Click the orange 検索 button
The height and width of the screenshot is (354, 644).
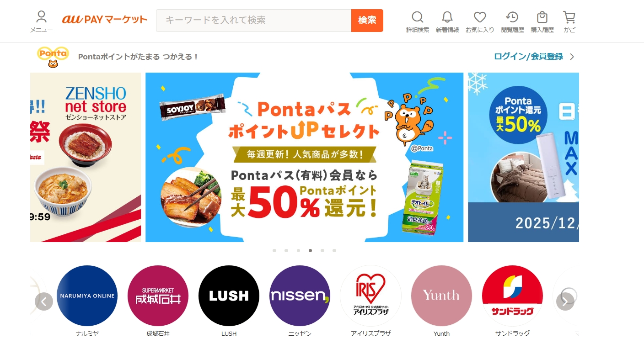367,21
